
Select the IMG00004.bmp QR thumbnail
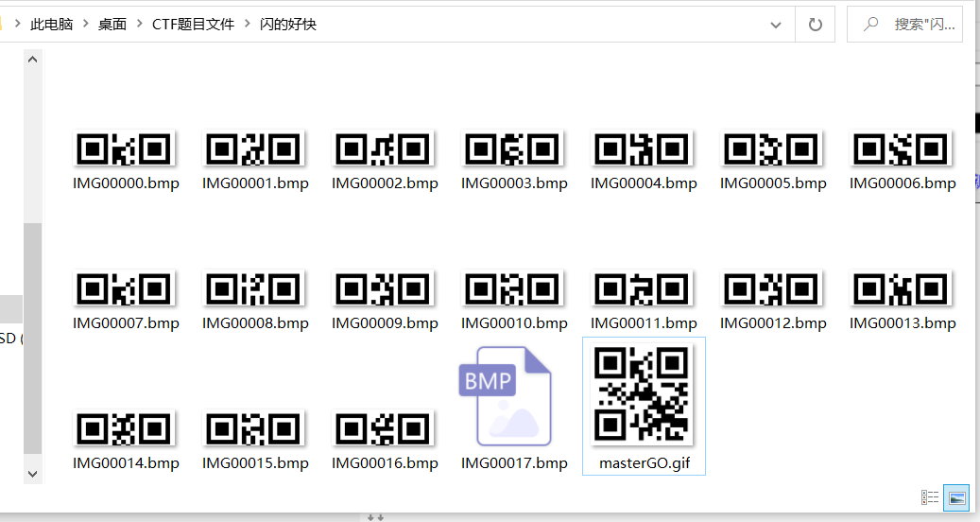pyautogui.click(x=642, y=148)
